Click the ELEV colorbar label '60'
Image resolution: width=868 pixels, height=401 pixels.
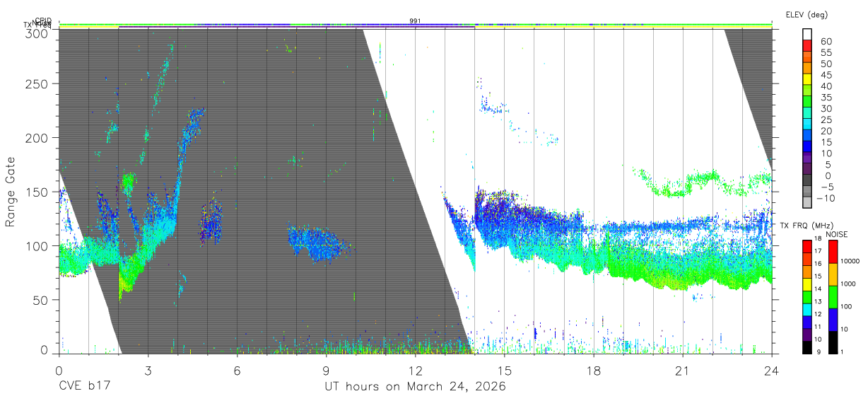(826, 41)
